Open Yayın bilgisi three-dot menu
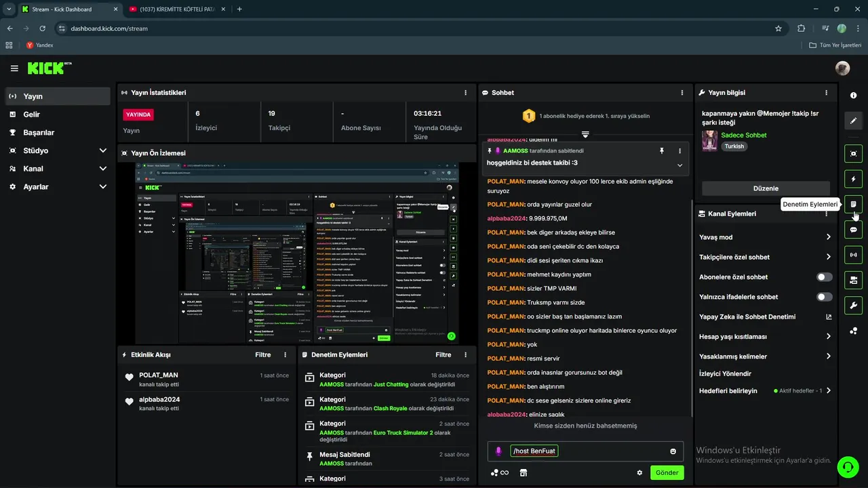This screenshot has height=488, width=868. [x=826, y=92]
